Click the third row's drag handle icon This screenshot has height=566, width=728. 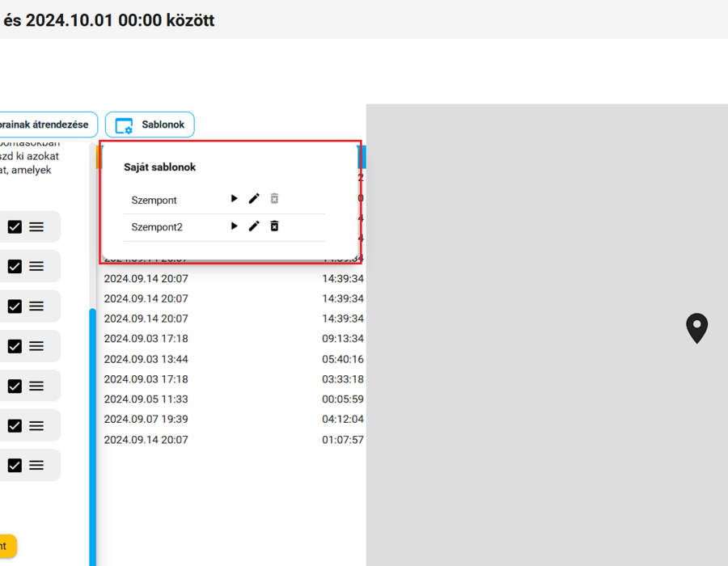coord(36,306)
